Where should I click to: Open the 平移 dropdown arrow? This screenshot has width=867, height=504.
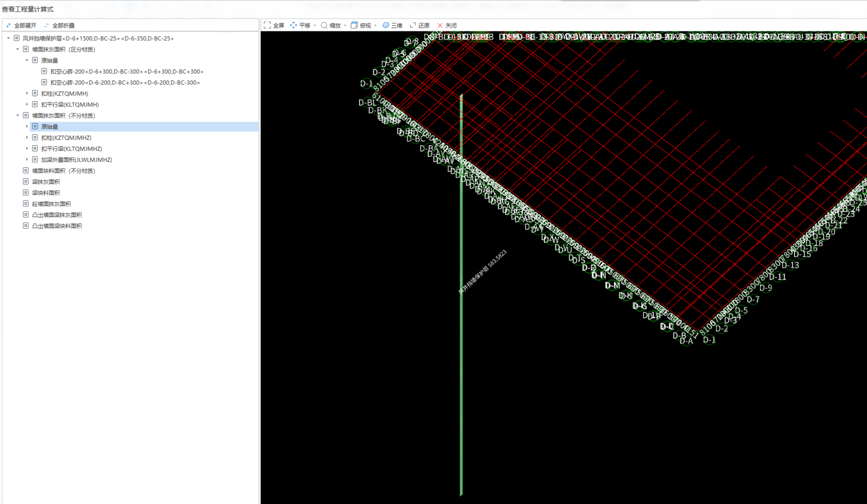(315, 25)
